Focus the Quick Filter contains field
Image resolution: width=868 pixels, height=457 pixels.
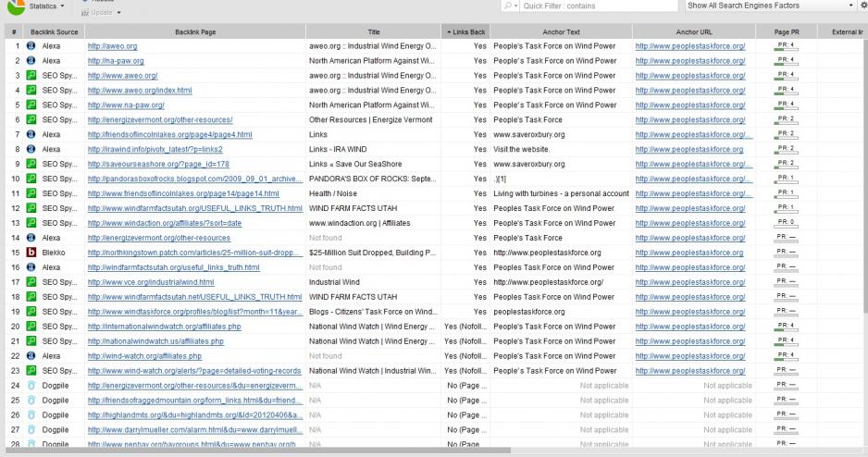(x=599, y=6)
